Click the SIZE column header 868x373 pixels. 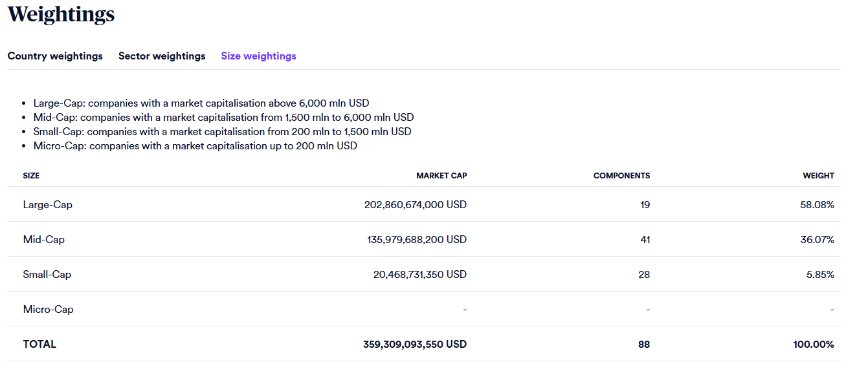tap(31, 176)
